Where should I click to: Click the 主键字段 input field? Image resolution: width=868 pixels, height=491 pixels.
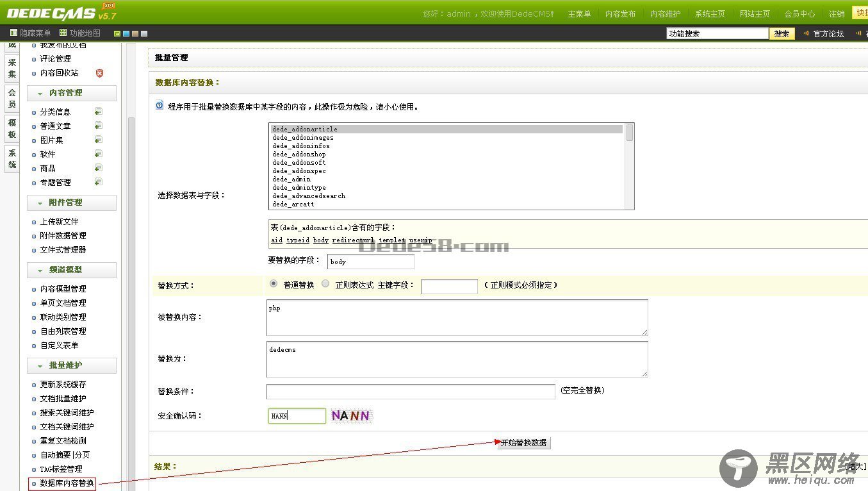pyautogui.click(x=450, y=287)
